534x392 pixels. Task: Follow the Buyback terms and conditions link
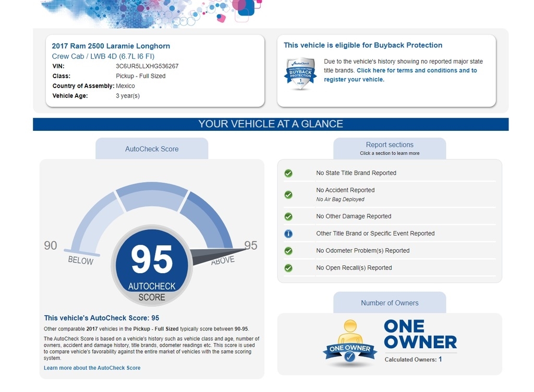click(x=416, y=70)
